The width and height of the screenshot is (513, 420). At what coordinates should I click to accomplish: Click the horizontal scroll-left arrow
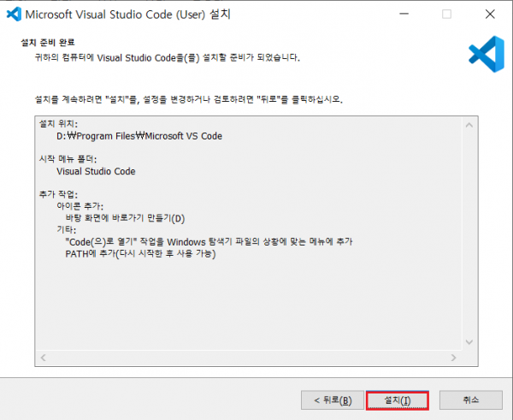click(x=44, y=358)
